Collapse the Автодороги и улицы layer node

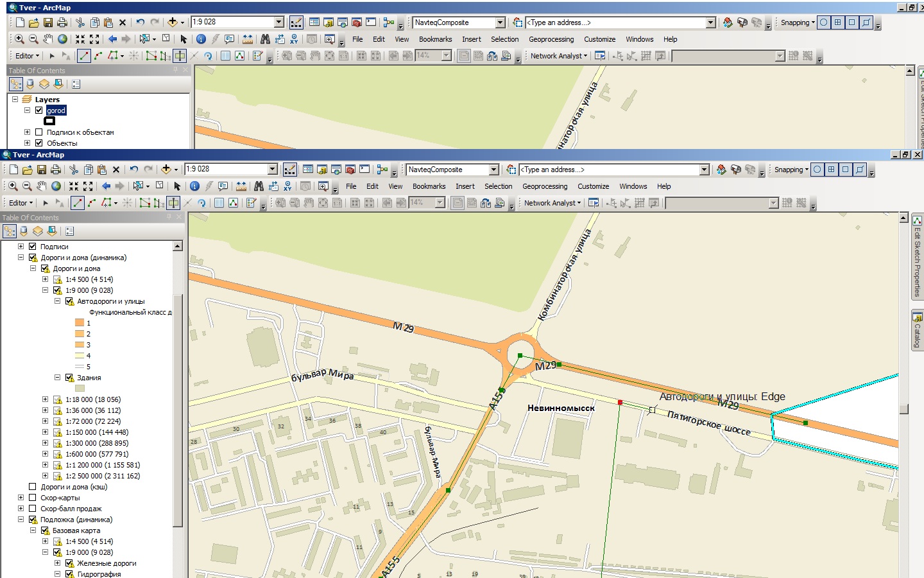tap(57, 301)
